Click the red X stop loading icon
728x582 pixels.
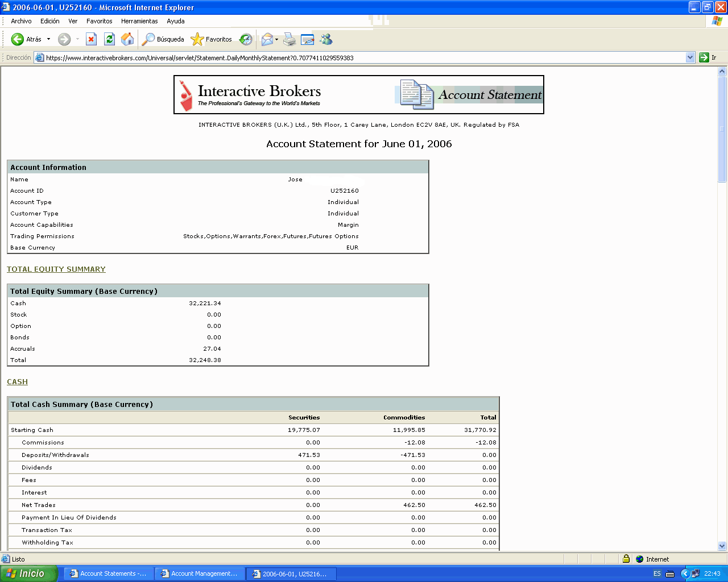91,39
